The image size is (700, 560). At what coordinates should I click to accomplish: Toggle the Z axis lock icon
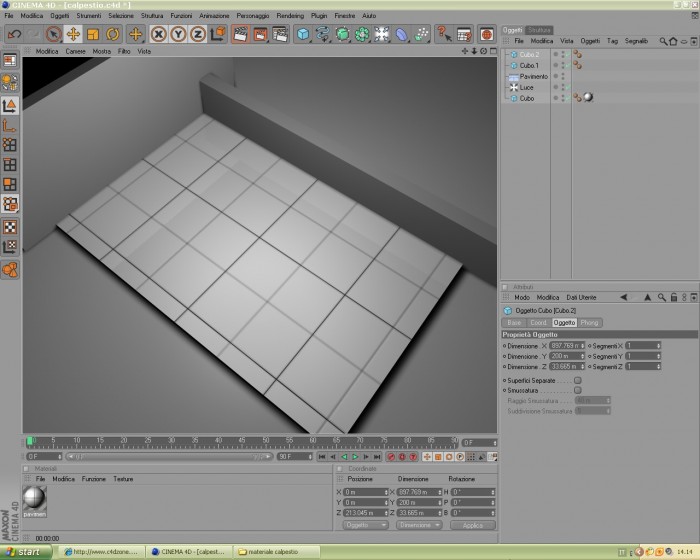(198, 34)
